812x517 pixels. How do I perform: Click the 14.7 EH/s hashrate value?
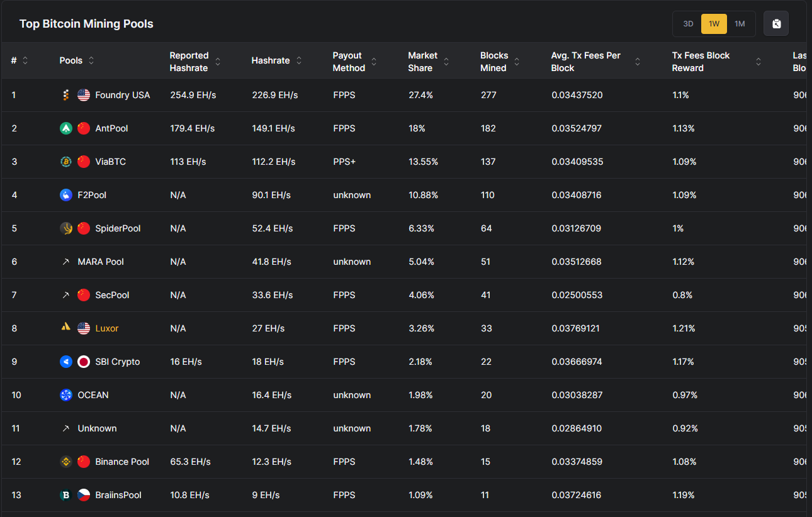pos(271,428)
